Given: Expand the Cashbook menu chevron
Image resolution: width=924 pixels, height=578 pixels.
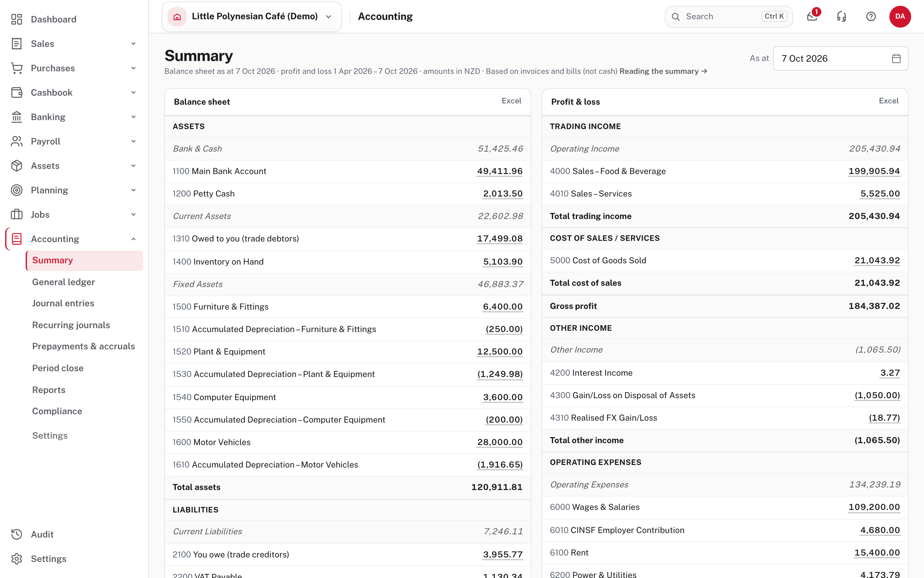Looking at the screenshot, I should (133, 92).
